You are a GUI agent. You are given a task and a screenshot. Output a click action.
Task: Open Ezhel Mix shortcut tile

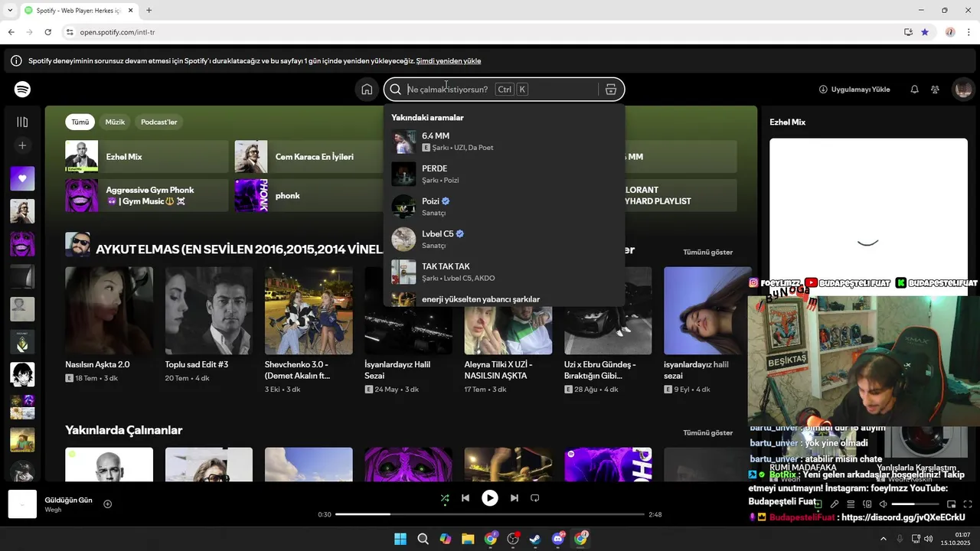tap(146, 156)
